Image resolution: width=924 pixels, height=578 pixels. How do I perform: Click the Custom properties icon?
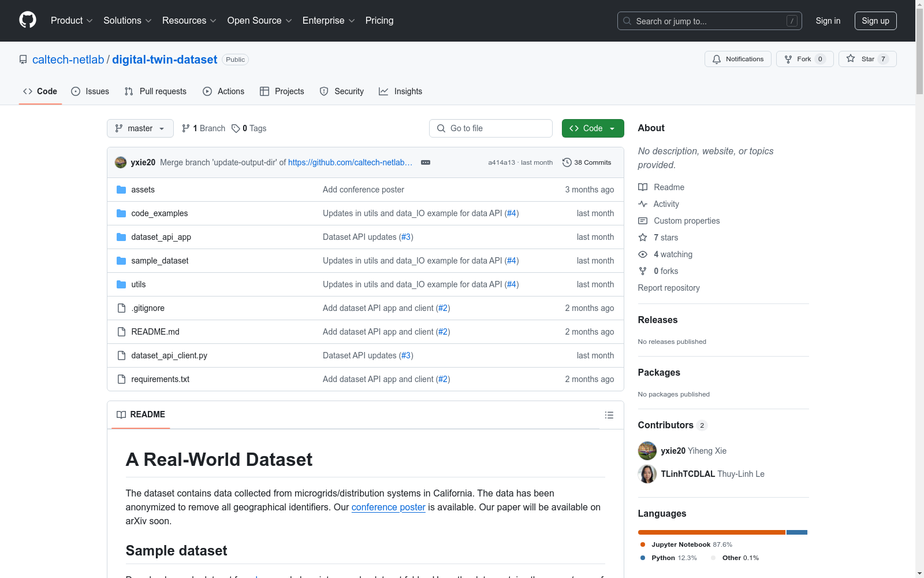click(x=643, y=221)
